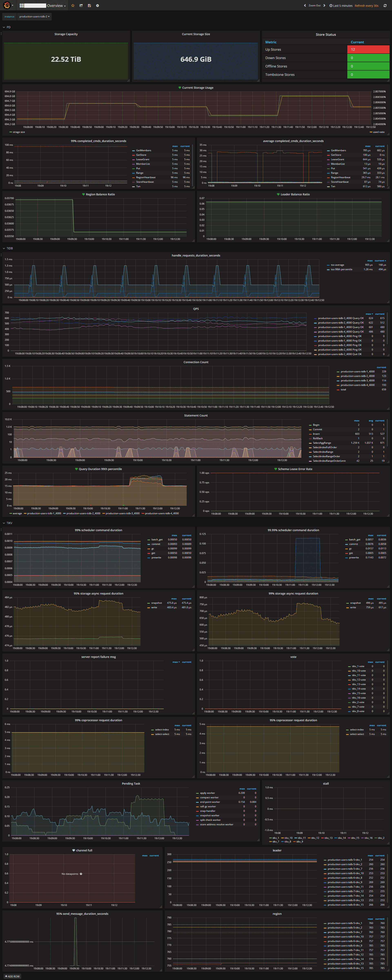Open the share dashboard icon
Viewport: 392px width, 980px height.
[81, 6]
